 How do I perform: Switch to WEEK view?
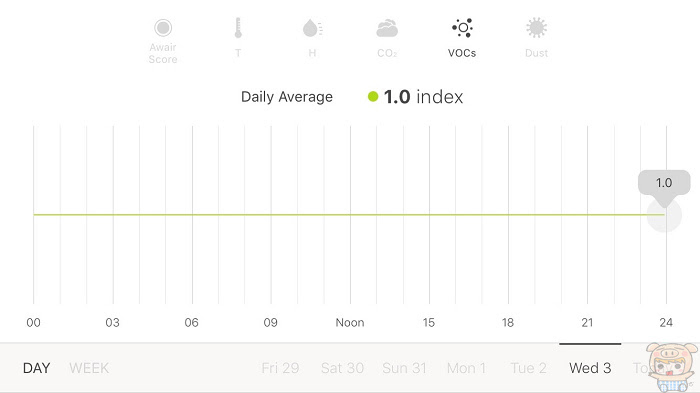tap(89, 368)
